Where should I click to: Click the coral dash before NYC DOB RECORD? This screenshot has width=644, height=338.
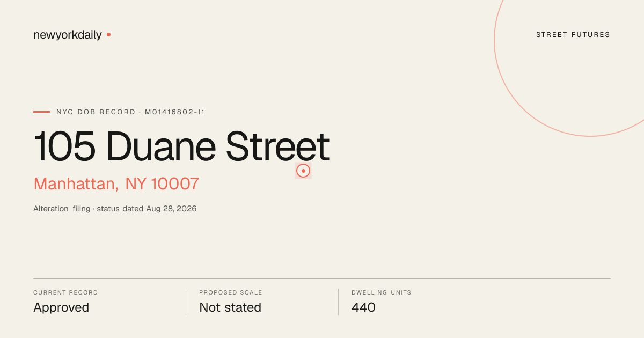pyautogui.click(x=41, y=112)
